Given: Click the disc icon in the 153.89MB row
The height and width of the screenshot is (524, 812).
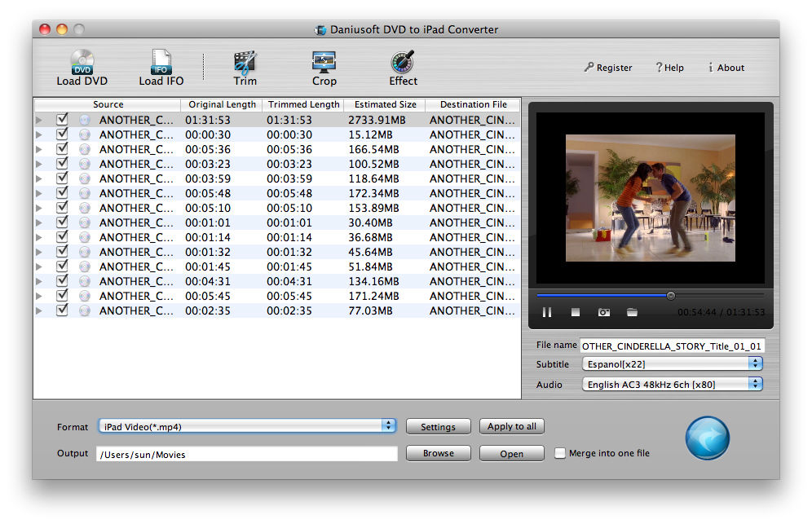Looking at the screenshot, I should point(85,208).
